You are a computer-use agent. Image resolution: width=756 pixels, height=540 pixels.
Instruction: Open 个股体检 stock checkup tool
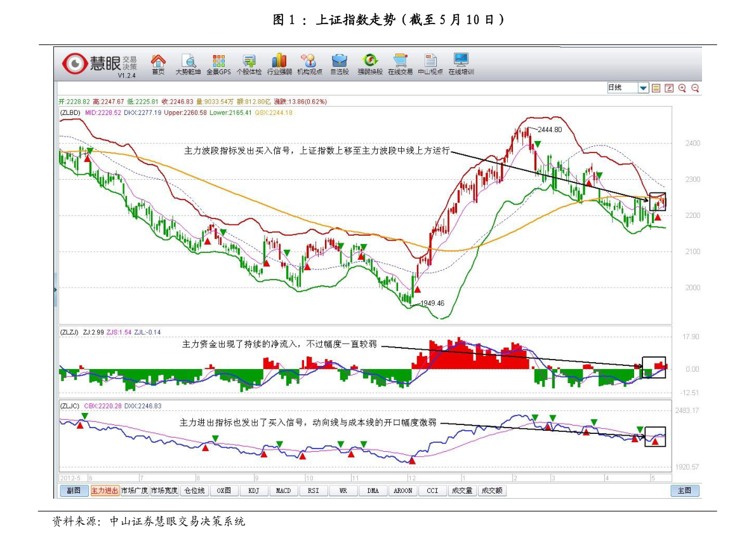249,64
